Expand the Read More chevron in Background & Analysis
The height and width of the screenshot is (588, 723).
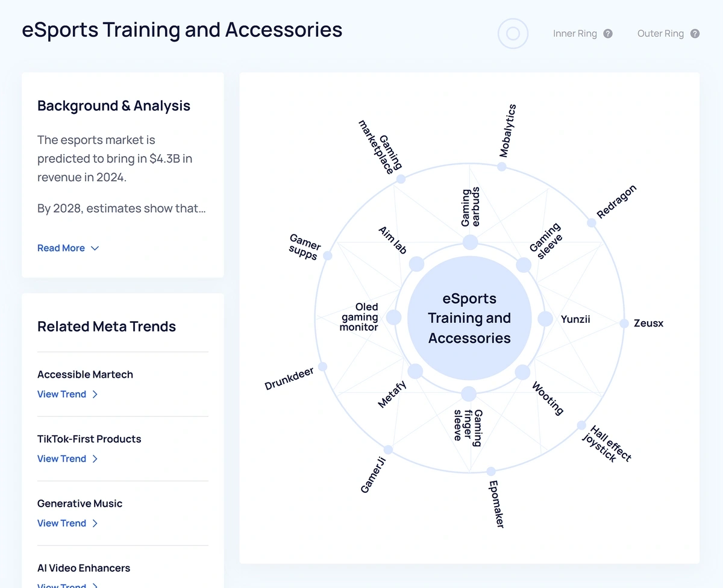pyautogui.click(x=95, y=248)
